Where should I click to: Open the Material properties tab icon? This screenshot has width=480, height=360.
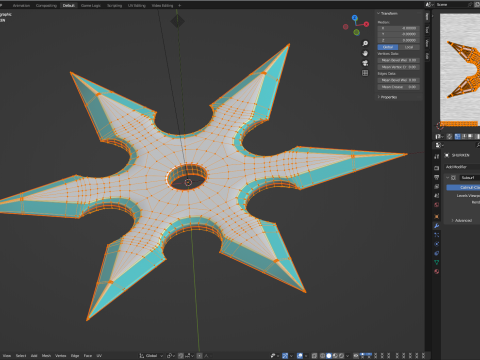click(436, 271)
